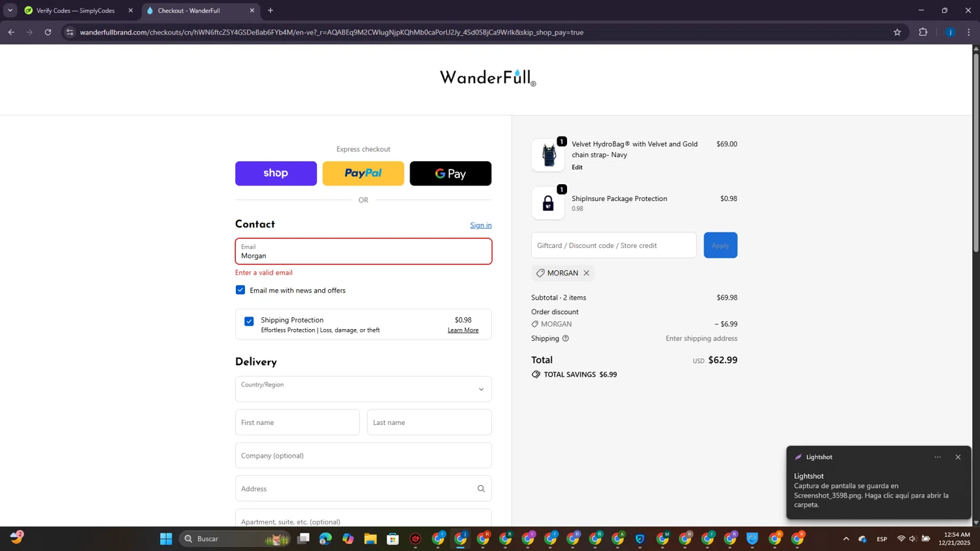980x551 pixels.
Task: Open Copilot from the taskbar
Action: [x=348, y=539]
